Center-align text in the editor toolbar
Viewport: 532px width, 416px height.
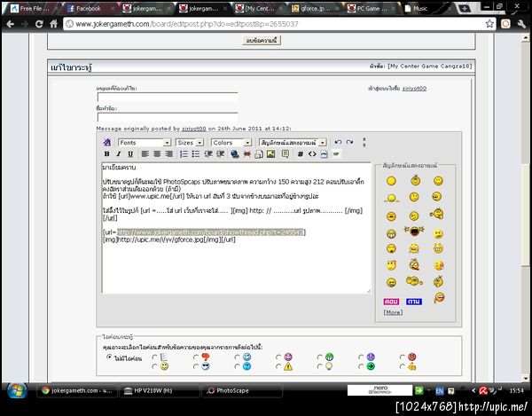point(157,154)
